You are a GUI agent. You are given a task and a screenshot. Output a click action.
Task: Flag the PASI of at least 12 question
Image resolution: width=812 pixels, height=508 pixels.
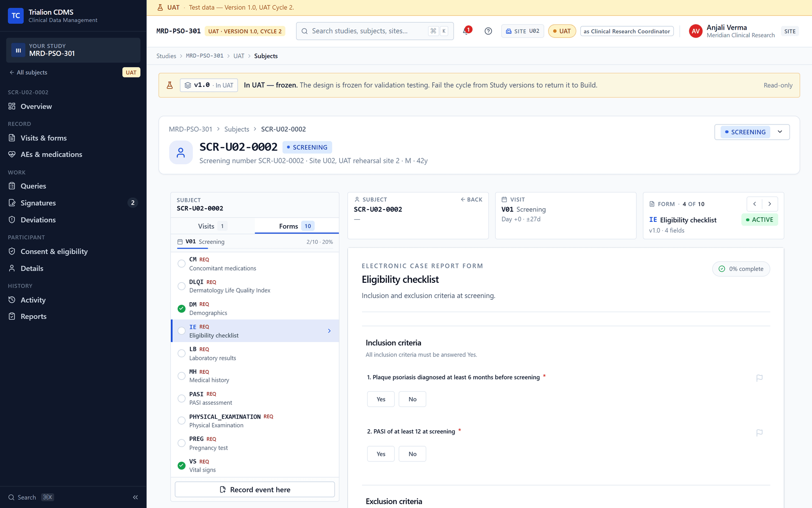click(x=760, y=433)
